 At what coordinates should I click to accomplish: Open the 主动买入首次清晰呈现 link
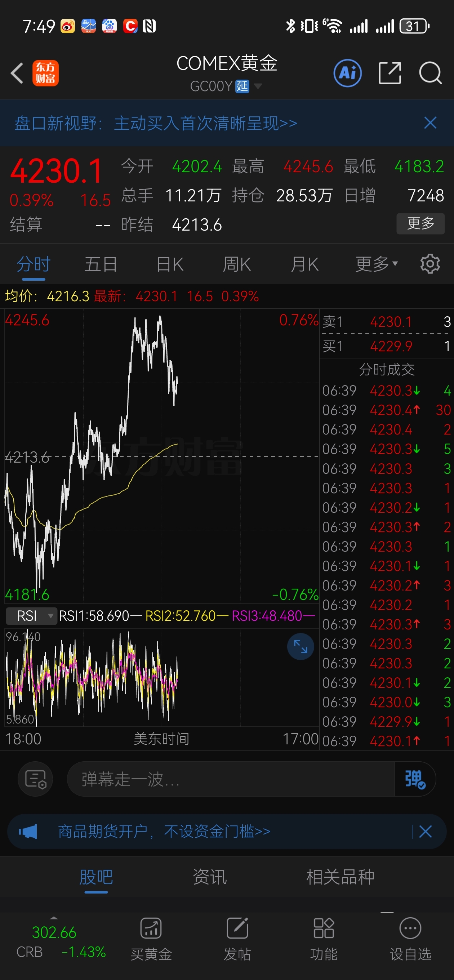(x=205, y=123)
